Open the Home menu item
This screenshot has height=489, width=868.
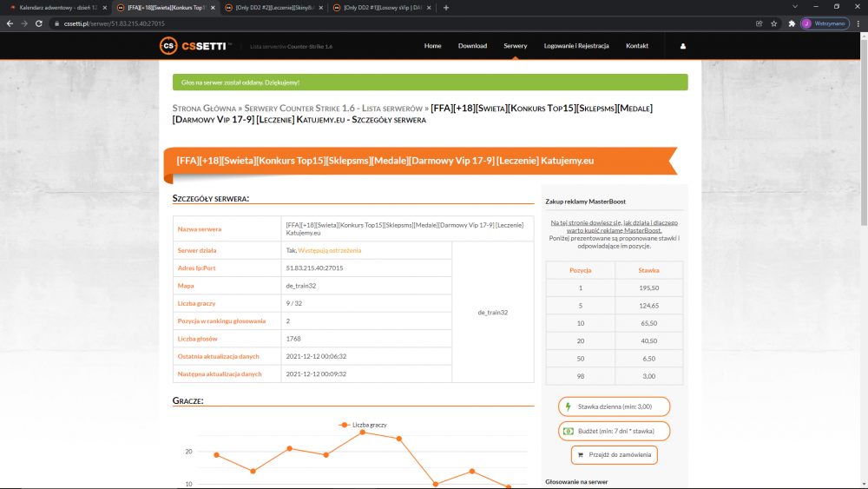click(433, 46)
